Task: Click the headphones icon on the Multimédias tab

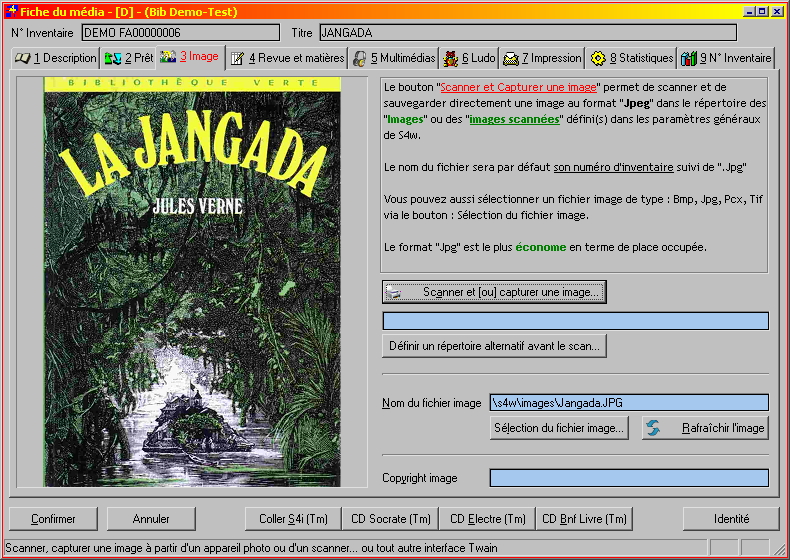Action: (x=359, y=58)
